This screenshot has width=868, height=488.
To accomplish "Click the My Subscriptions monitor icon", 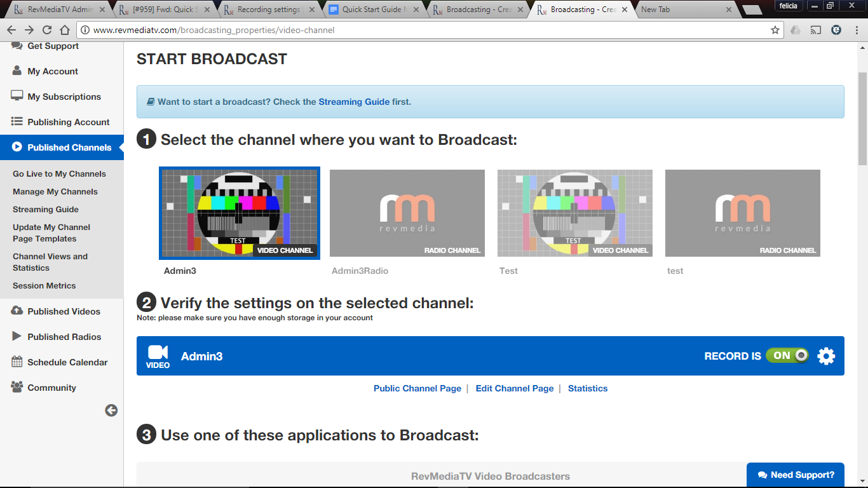I will tap(17, 96).
